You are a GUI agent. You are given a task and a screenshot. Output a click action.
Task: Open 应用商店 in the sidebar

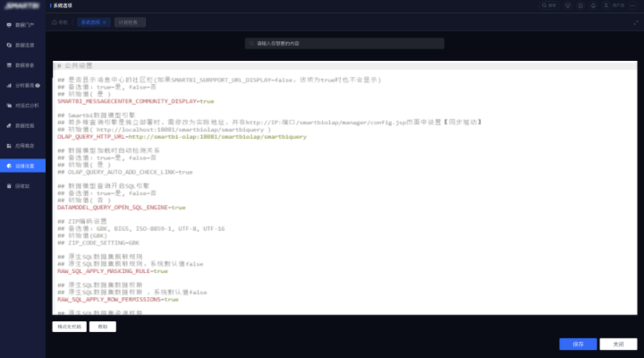point(24,146)
